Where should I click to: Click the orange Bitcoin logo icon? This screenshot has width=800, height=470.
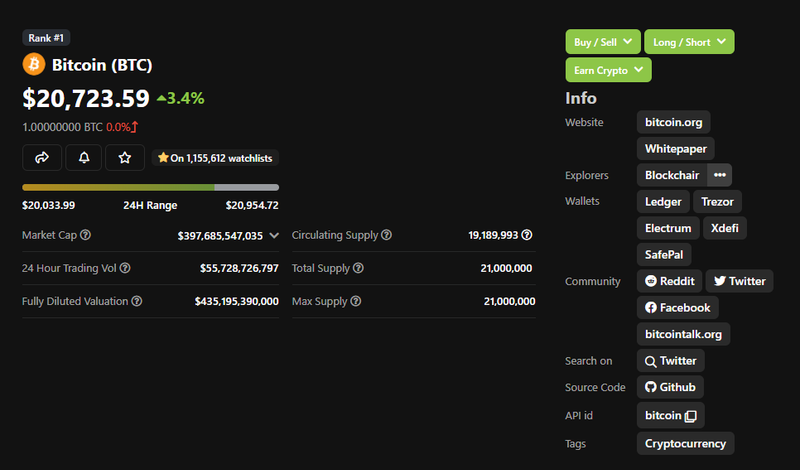click(x=33, y=65)
